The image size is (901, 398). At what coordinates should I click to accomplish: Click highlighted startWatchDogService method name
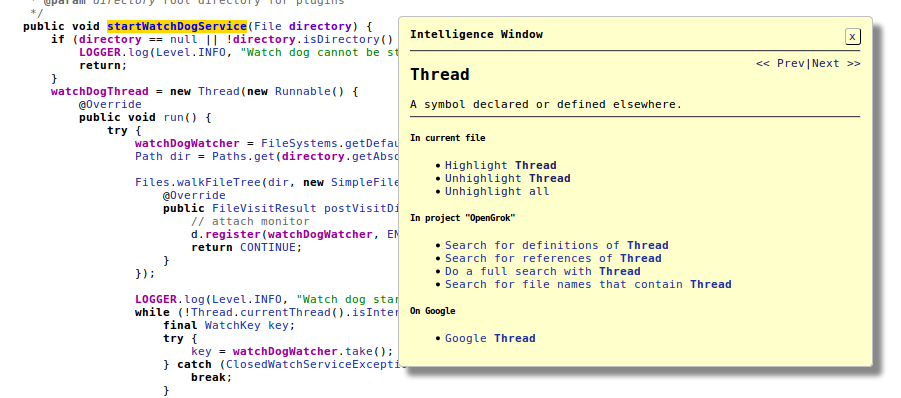pyautogui.click(x=177, y=26)
